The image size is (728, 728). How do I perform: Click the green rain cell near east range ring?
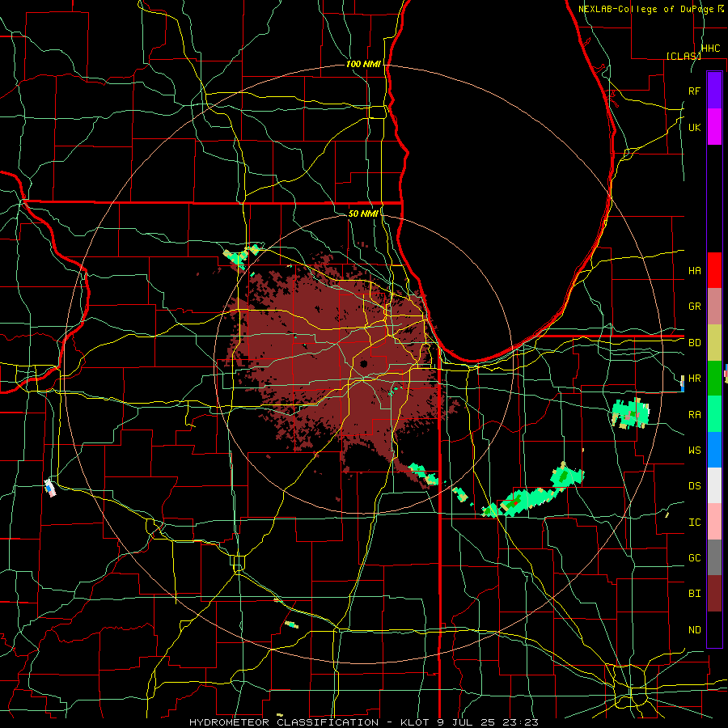click(630, 413)
